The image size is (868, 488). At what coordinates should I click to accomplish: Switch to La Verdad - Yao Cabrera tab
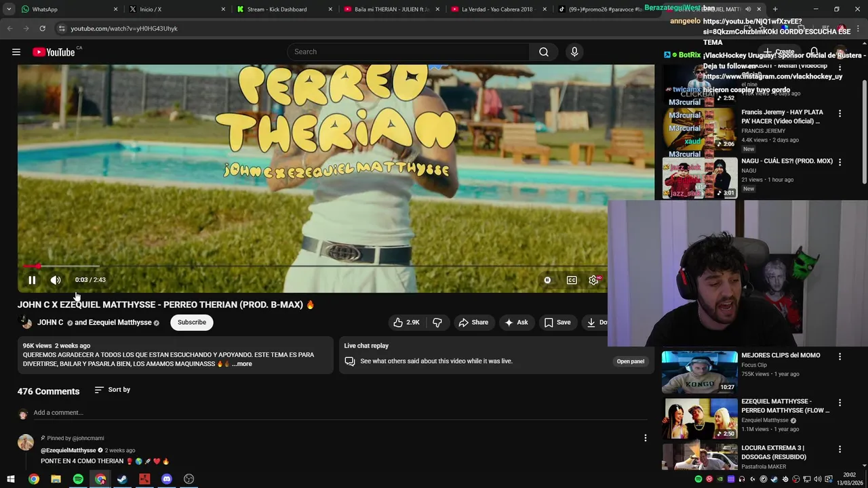pos(500,9)
